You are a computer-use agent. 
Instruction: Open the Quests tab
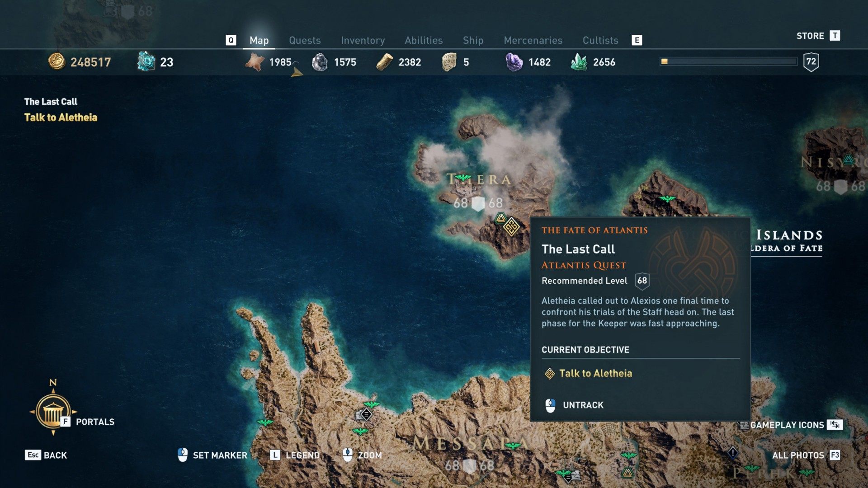[305, 40]
